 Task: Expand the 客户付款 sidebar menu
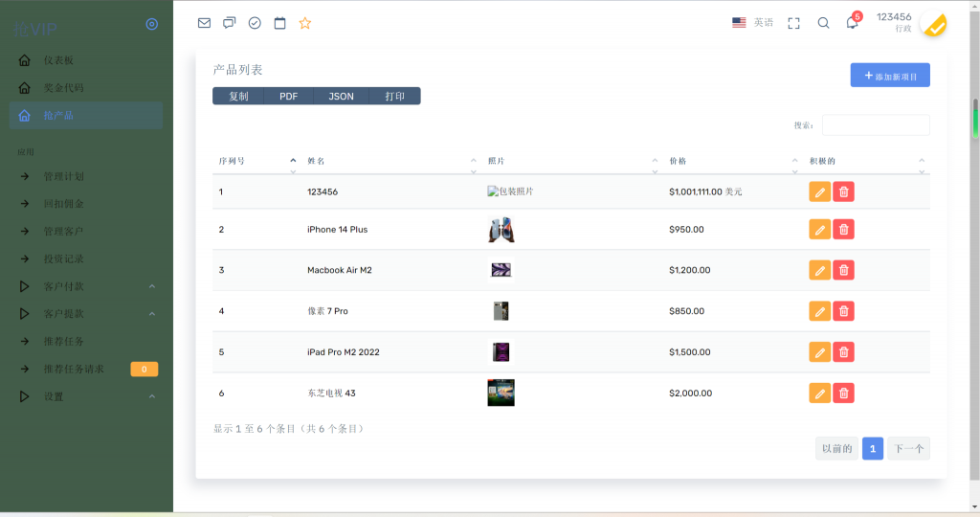coord(86,286)
